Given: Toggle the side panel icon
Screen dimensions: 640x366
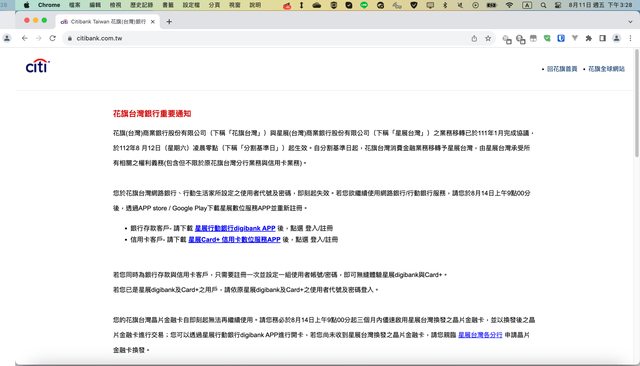Looking at the screenshot, I should coord(602,38).
